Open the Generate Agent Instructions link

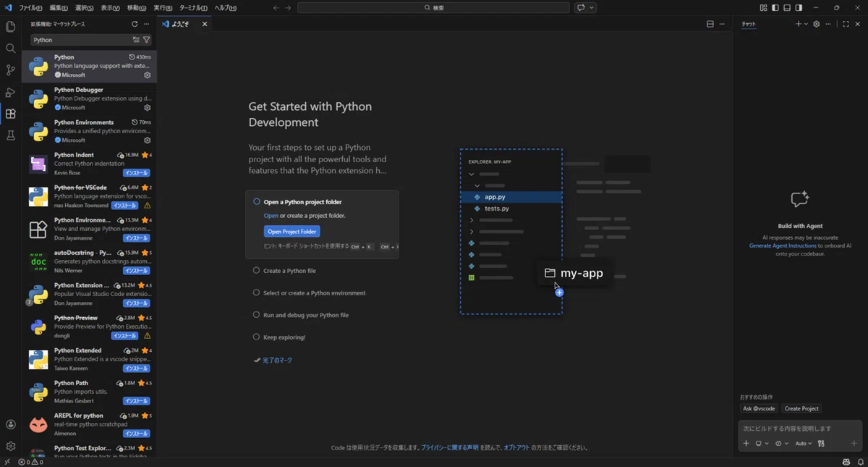(x=783, y=245)
